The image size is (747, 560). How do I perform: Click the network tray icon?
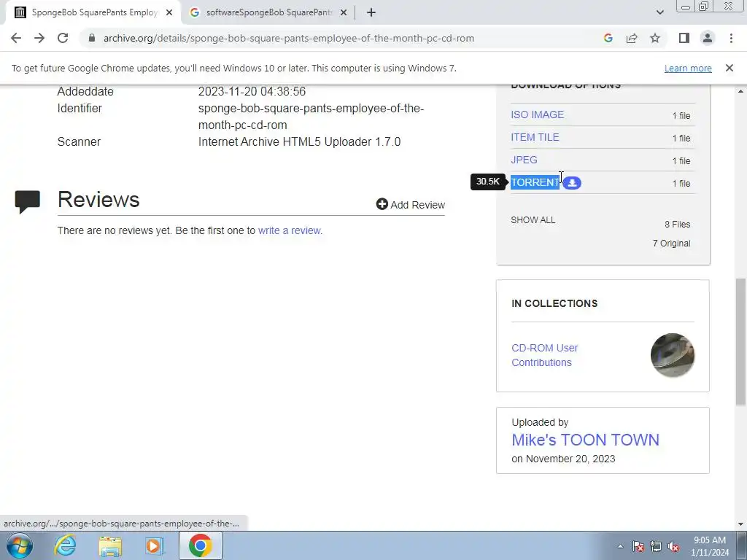[x=656, y=546]
